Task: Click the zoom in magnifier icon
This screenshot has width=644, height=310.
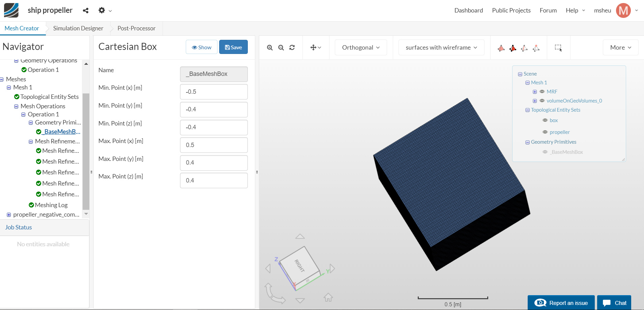Action: (x=270, y=48)
